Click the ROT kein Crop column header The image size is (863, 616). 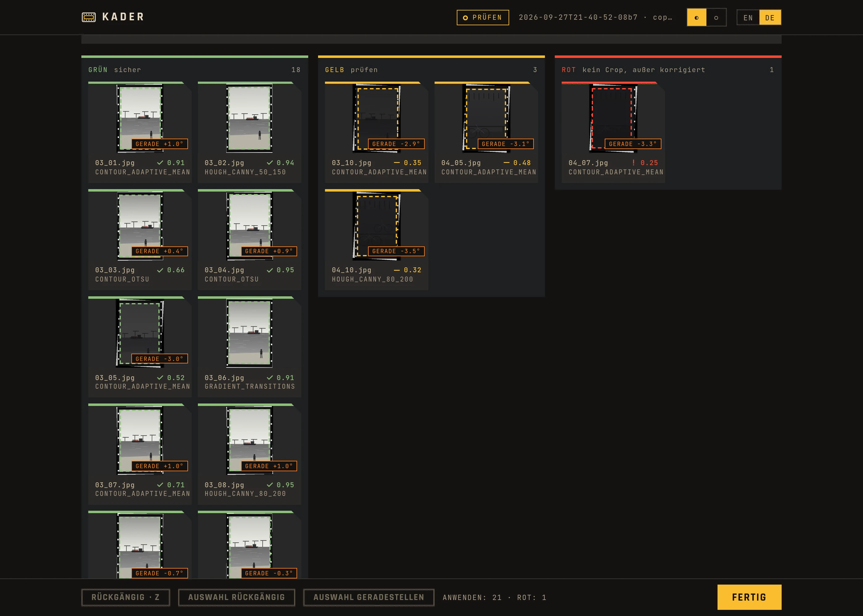pos(668,70)
